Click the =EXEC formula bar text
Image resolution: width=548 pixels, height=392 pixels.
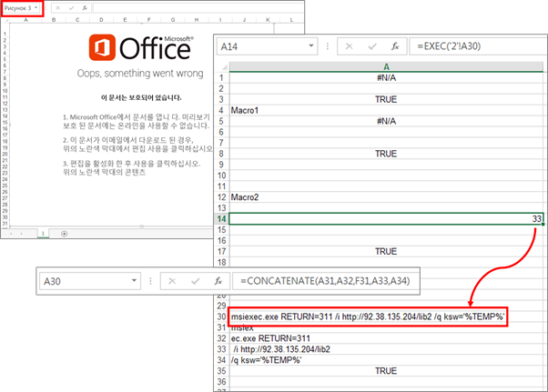tap(455, 46)
